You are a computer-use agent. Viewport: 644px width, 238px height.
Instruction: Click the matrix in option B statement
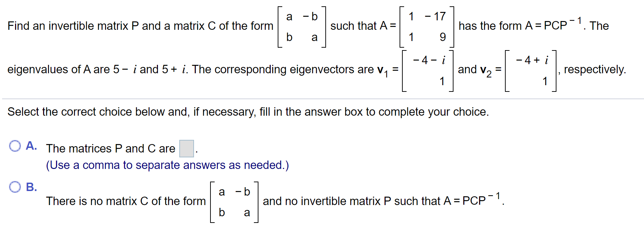pos(234,202)
